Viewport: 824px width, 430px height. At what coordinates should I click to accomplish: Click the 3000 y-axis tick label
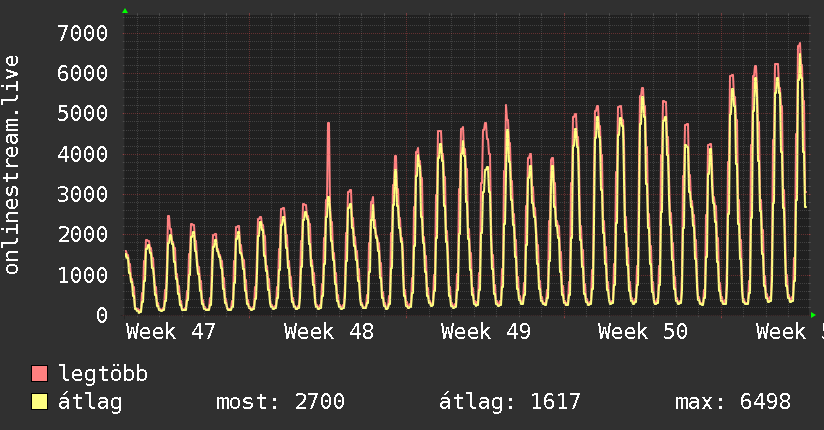(82, 194)
